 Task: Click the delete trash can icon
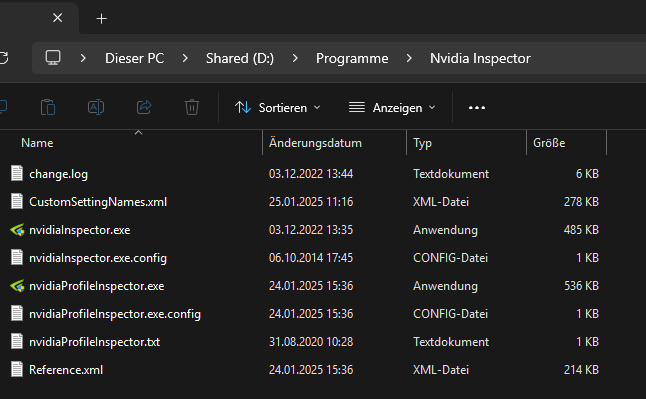[x=192, y=108]
